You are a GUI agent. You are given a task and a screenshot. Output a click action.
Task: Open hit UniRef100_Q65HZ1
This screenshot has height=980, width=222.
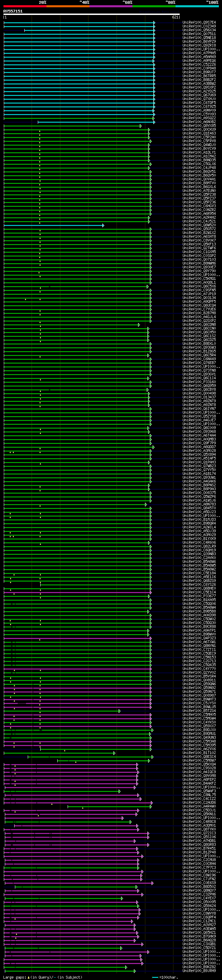(199, 932)
